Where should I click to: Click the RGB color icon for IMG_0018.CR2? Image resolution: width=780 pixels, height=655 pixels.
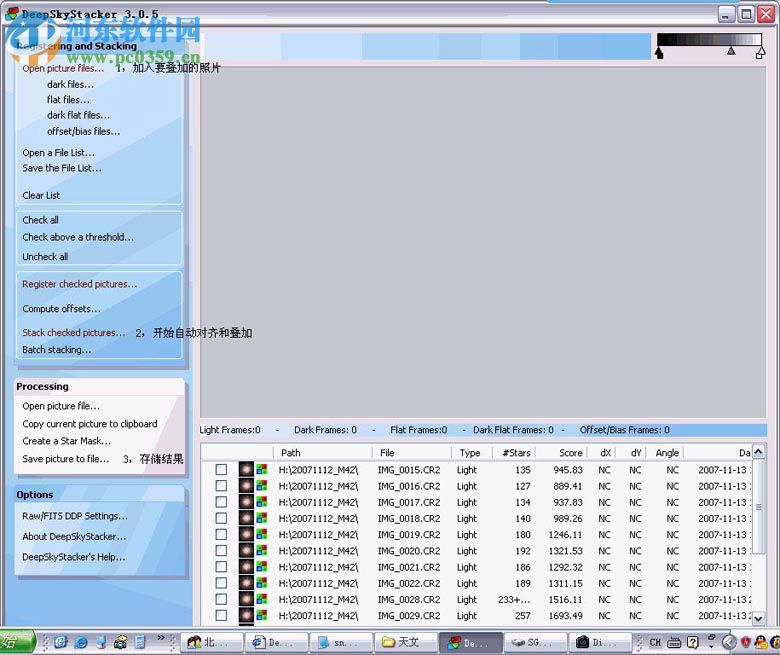(x=262, y=519)
